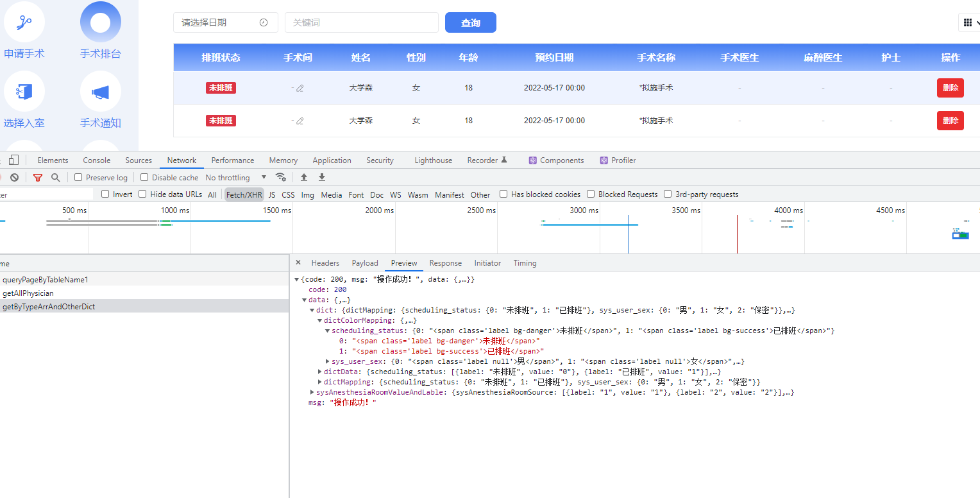Click 删除 button in first row
Screen dimensions: 980x498
coord(950,88)
